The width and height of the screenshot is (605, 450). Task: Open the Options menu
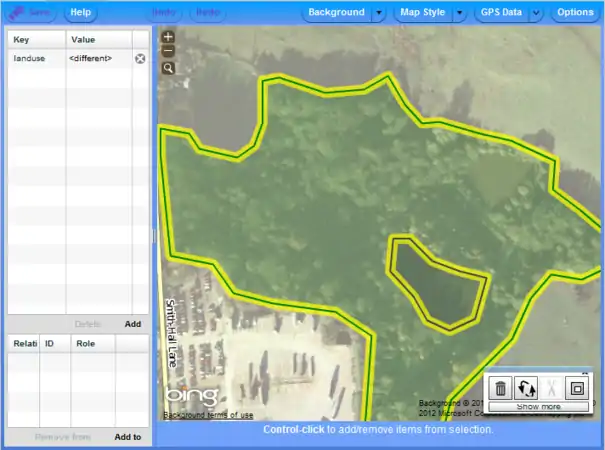(575, 13)
